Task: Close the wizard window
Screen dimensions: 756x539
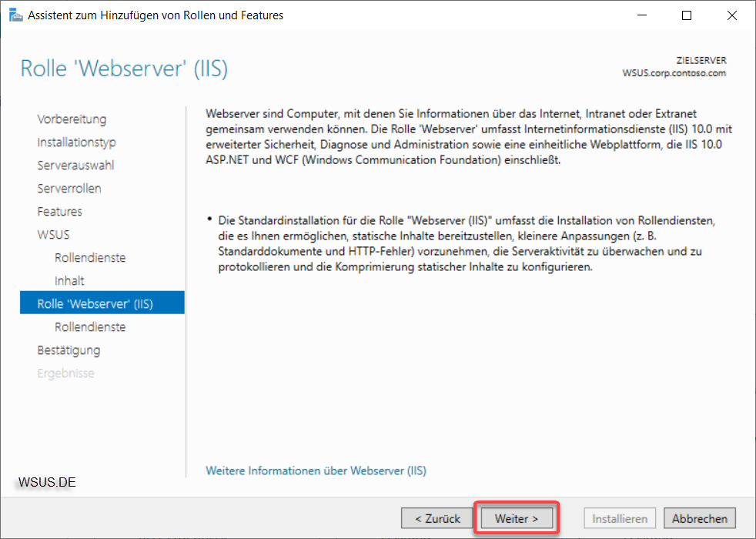Action: (x=731, y=15)
